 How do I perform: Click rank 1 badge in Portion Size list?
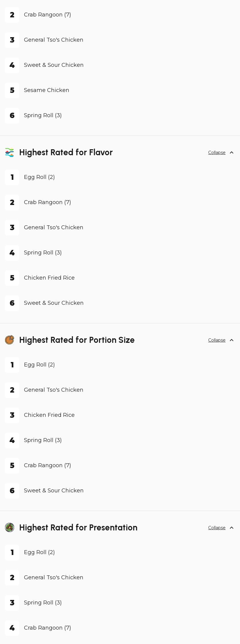[12, 365]
